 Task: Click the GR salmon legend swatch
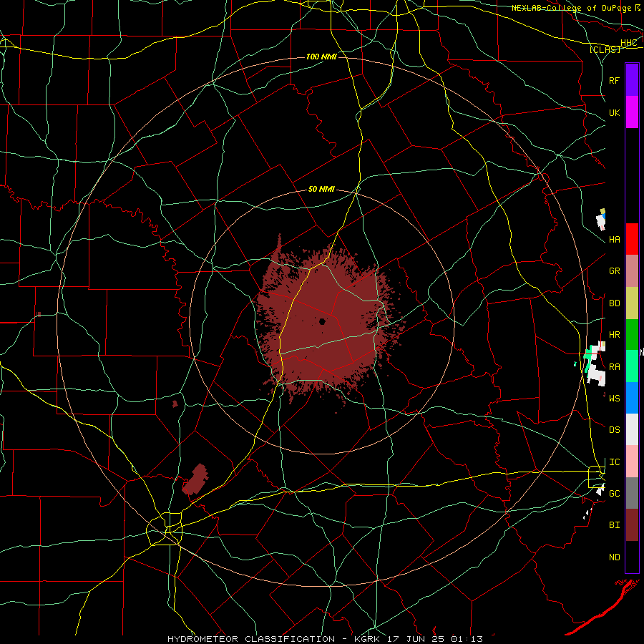tap(632, 270)
